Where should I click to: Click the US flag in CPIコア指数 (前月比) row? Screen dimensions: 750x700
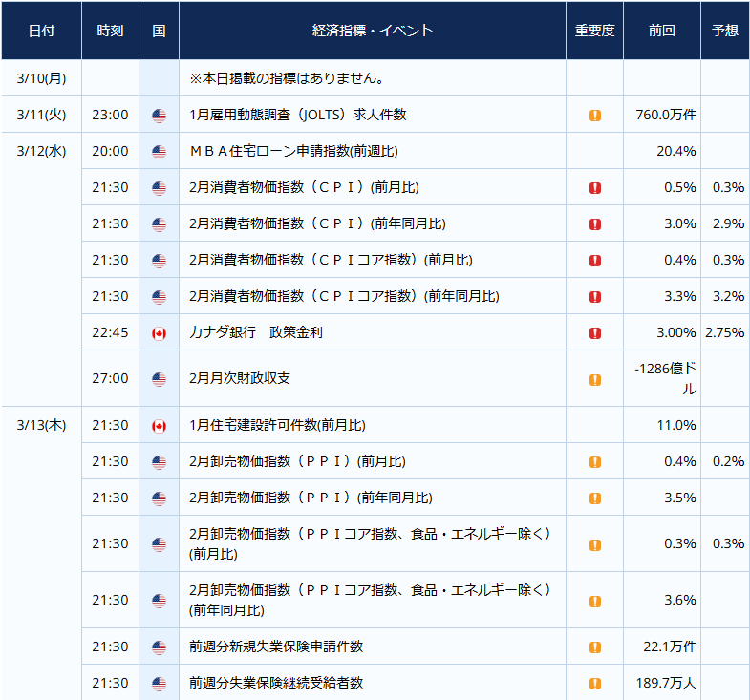click(159, 261)
